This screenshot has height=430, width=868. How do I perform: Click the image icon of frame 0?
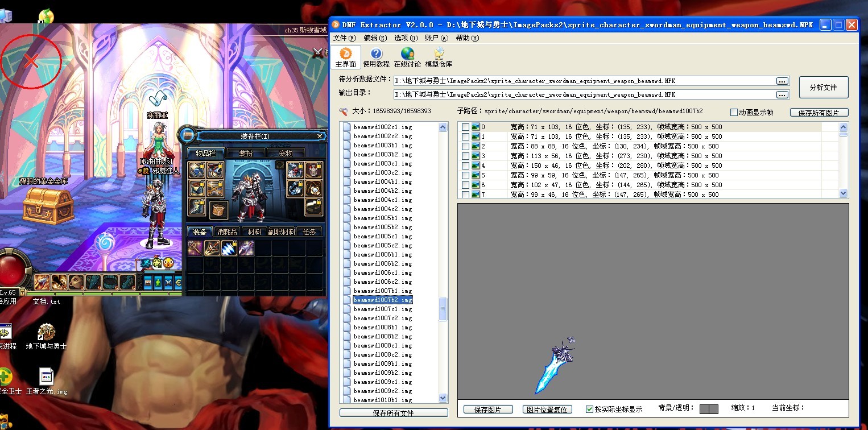coord(476,127)
